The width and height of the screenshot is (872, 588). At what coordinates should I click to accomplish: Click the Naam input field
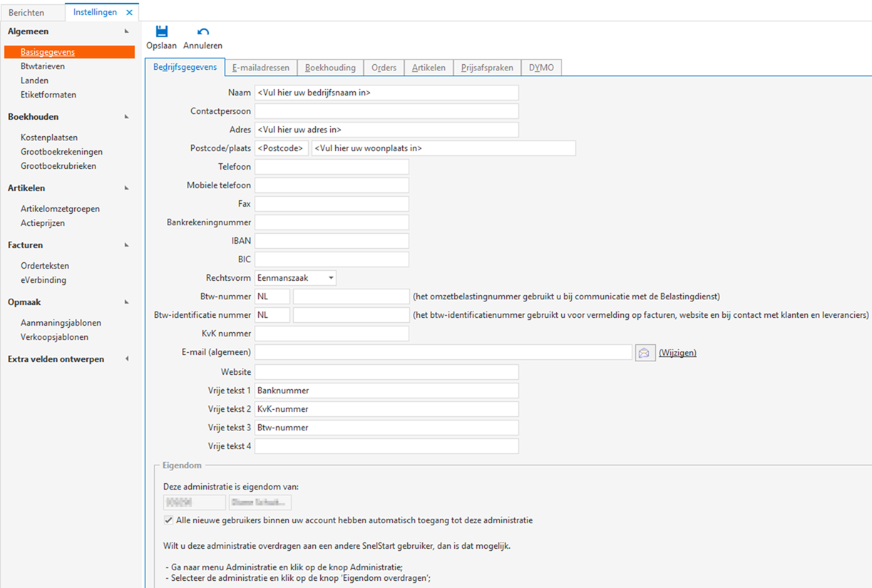[x=385, y=92]
